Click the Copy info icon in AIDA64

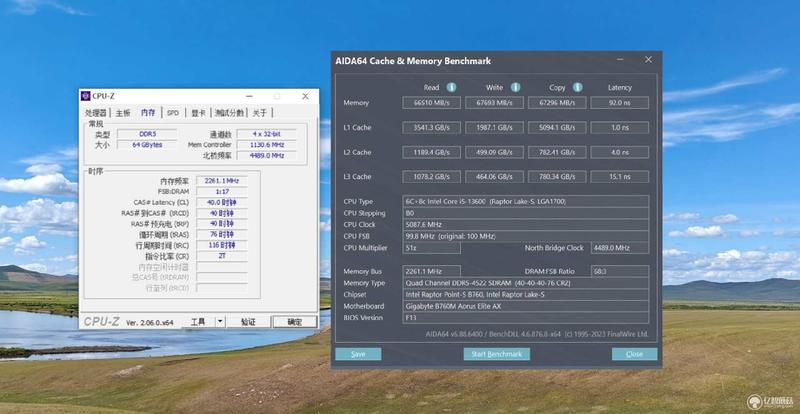pos(578,87)
